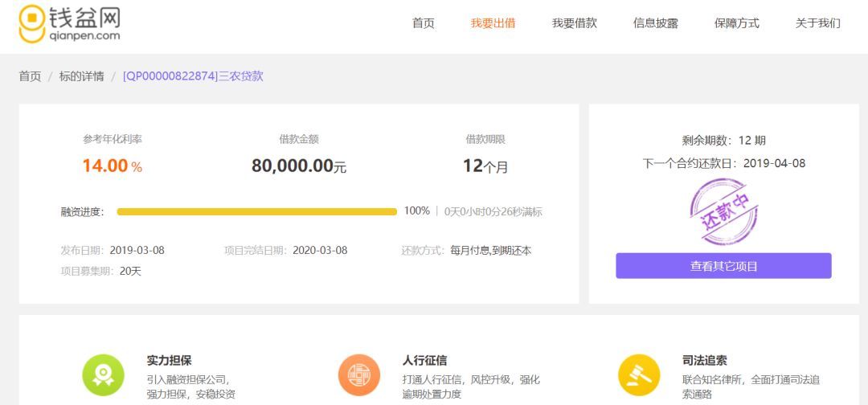Go to 我要借款 page
The image size is (868, 405).
click(574, 23)
